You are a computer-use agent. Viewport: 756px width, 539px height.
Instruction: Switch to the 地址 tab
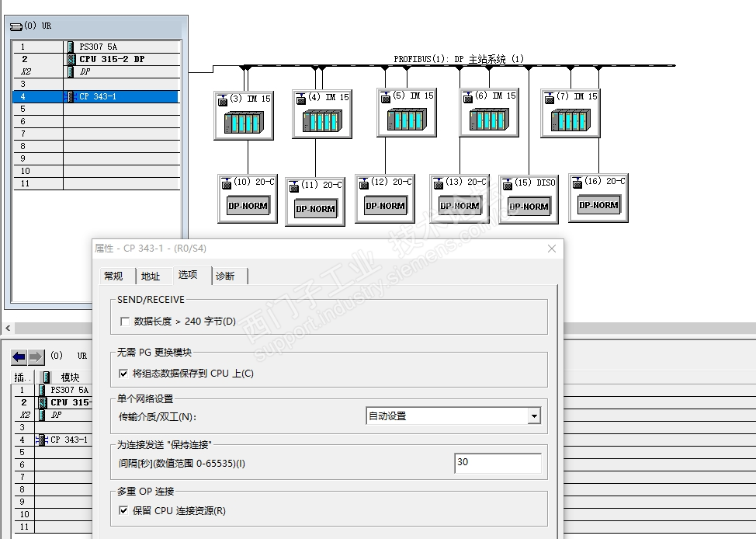click(151, 276)
